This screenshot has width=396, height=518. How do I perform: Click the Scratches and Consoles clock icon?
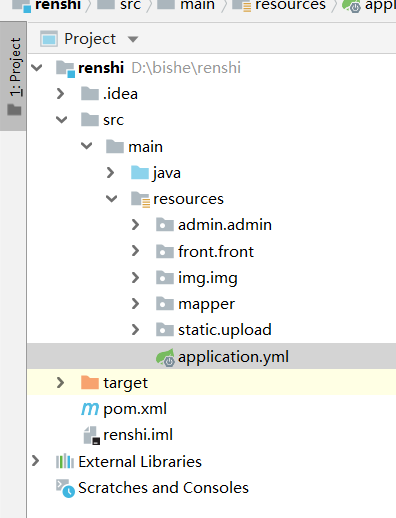point(65,488)
